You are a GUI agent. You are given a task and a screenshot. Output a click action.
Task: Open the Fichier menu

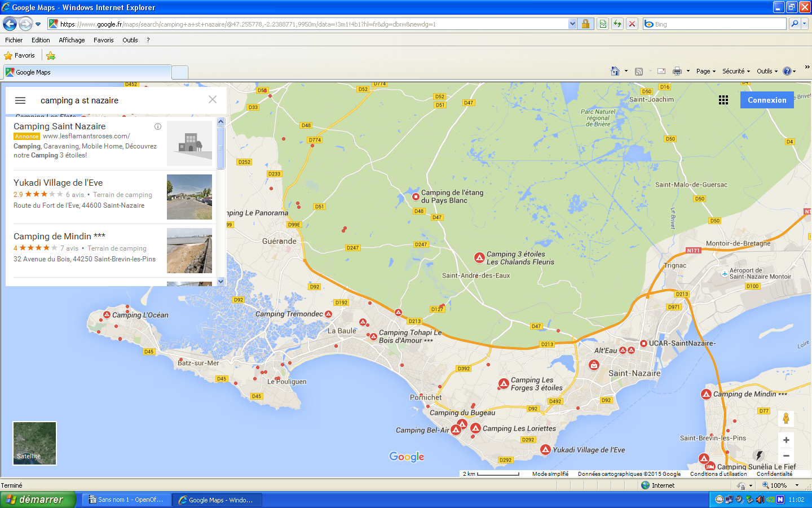[x=14, y=40]
